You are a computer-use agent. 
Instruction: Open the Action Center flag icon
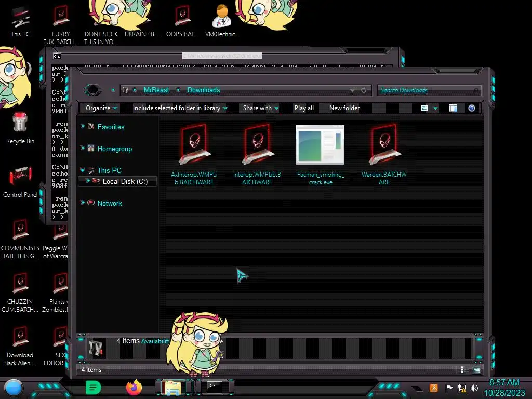click(x=449, y=388)
